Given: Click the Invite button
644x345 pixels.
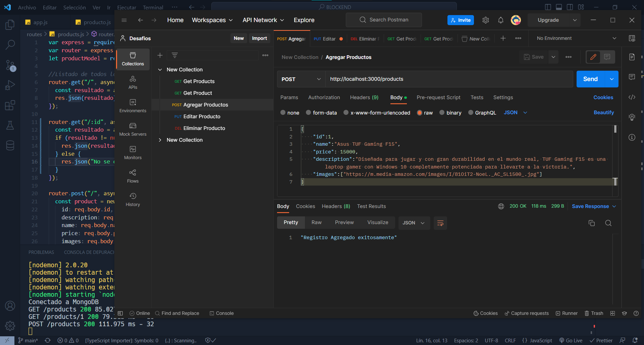Looking at the screenshot, I should pyautogui.click(x=461, y=20).
